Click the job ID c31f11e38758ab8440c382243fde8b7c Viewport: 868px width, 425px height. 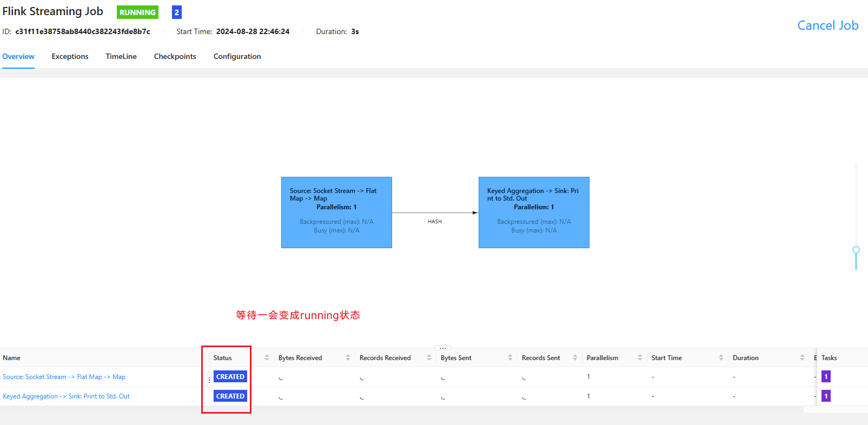click(x=83, y=31)
